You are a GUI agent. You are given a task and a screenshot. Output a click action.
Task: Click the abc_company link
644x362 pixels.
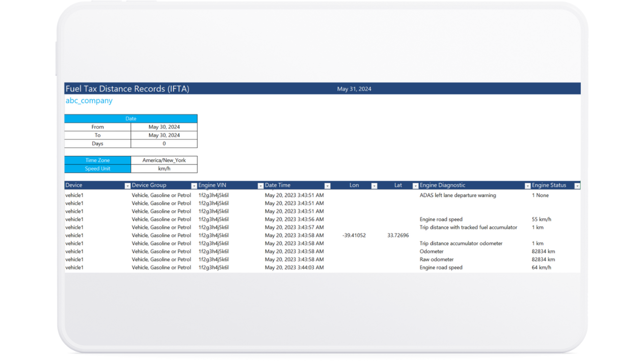(x=89, y=101)
